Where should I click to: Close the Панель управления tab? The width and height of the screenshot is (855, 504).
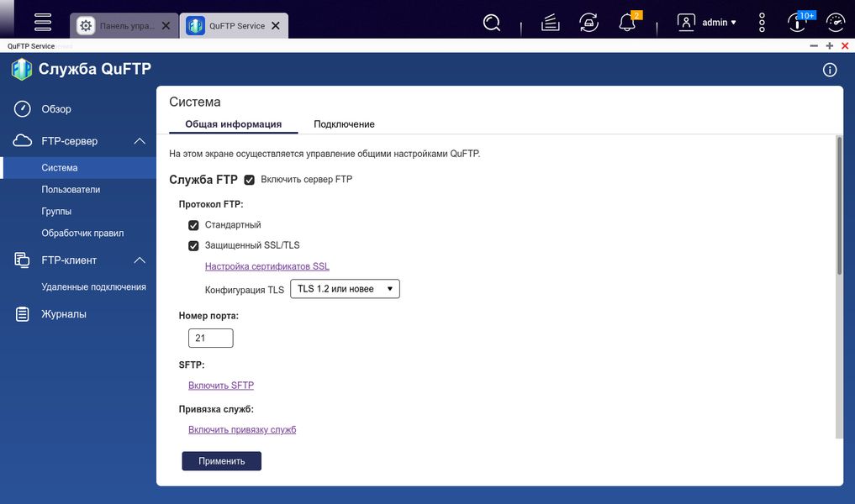166,25
